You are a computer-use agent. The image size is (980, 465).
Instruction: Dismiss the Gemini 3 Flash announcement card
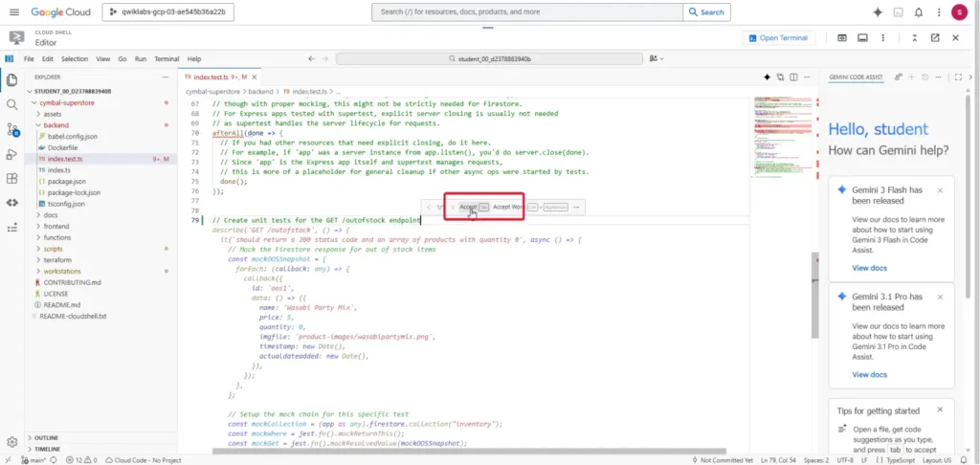point(939,190)
